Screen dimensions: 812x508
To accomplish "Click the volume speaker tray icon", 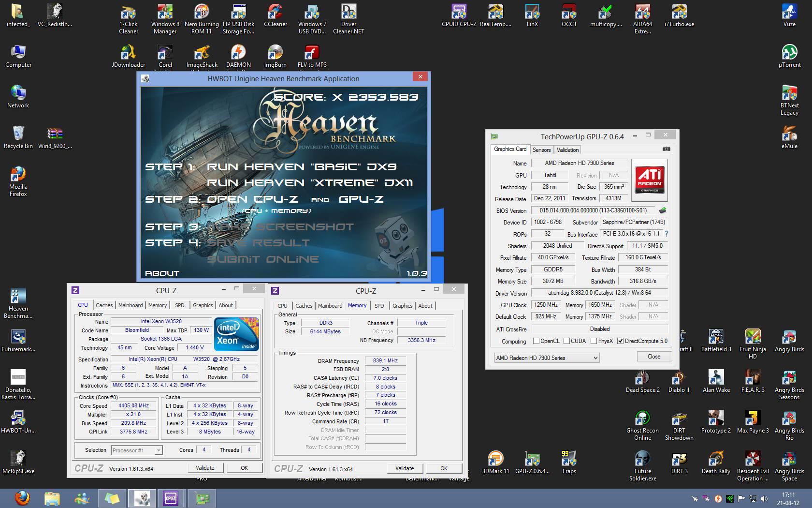I will click(764, 498).
